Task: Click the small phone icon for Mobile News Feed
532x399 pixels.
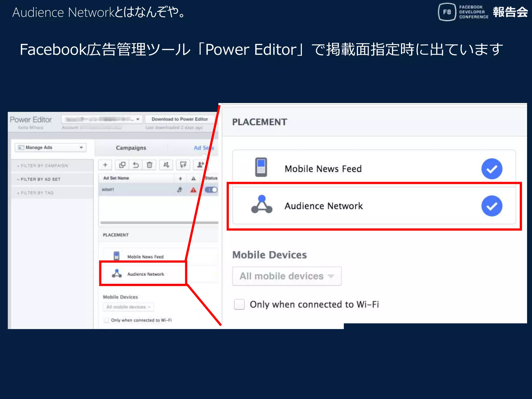Action: (117, 256)
